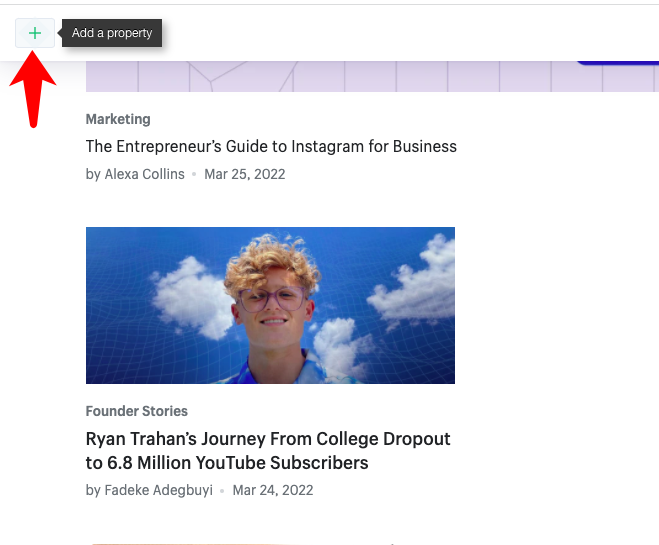This screenshot has height=545, width=659.
Task: Click the dark Add a property tooltip
Action: (x=112, y=33)
